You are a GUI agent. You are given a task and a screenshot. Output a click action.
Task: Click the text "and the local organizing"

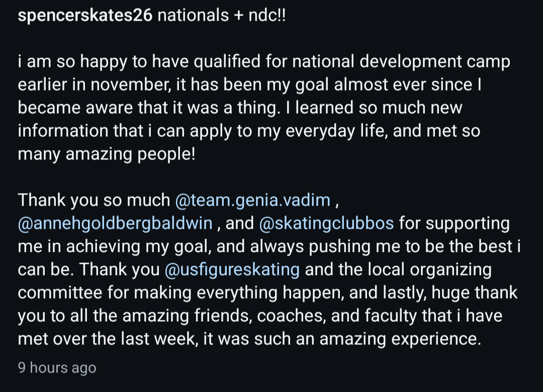coord(398,269)
